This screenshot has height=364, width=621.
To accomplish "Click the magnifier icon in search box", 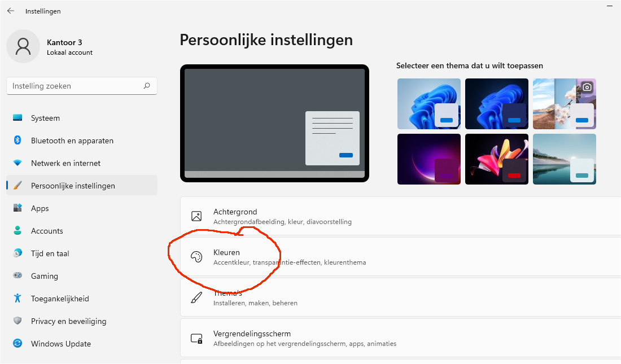I will tap(147, 86).
